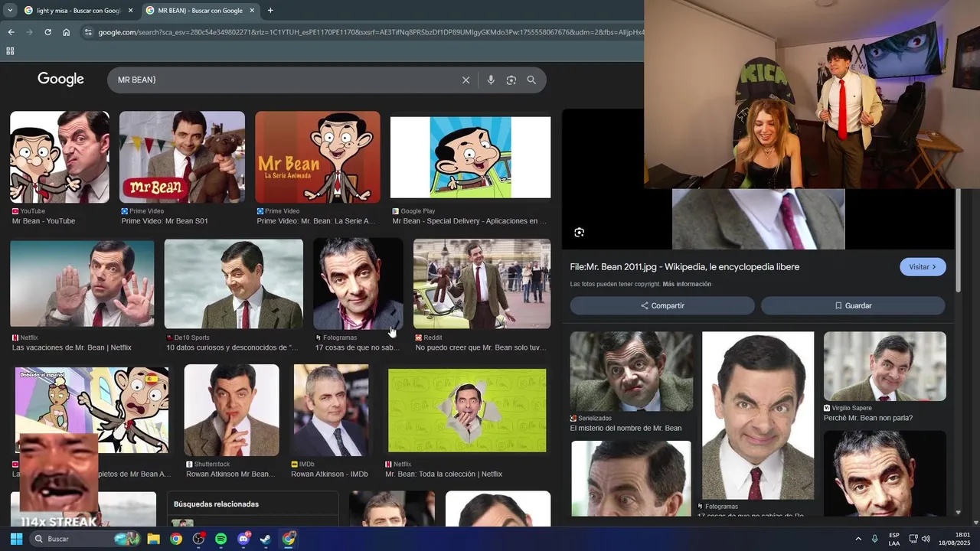The width and height of the screenshot is (980, 551).
Task: Open Discord from taskbar
Action: coord(243,539)
